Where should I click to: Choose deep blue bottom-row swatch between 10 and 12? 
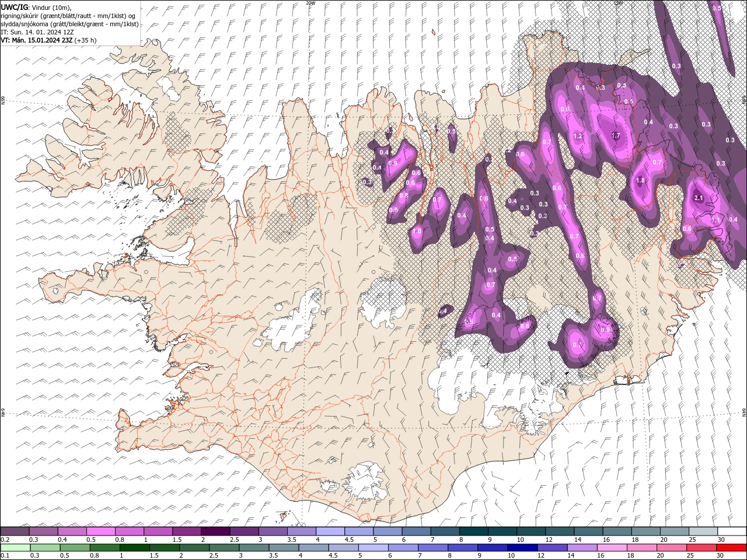[x=522, y=548]
